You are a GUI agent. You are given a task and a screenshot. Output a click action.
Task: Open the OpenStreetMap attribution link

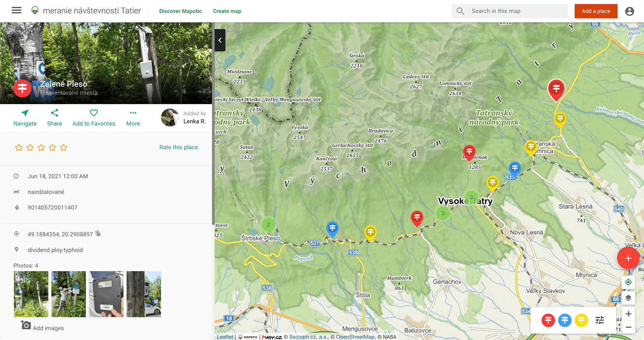[355, 337]
